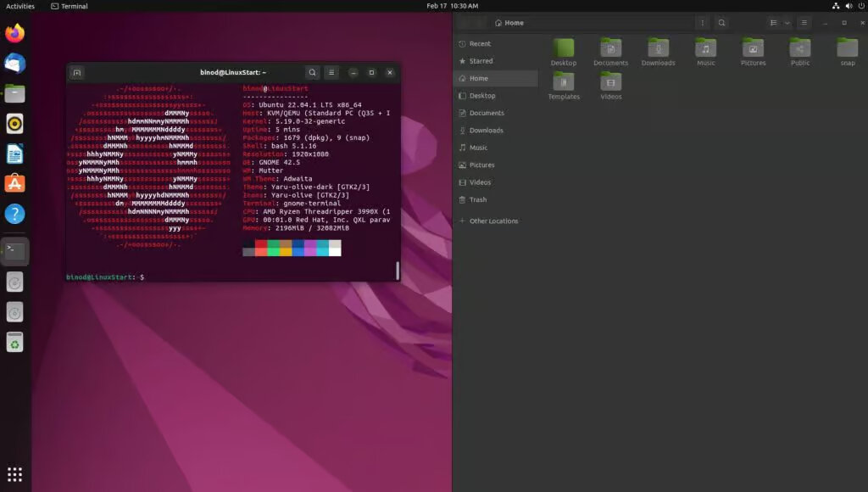The width and height of the screenshot is (868, 492).
Task: Open the clock showing Feb 17 10:30 AM
Action: pos(453,6)
